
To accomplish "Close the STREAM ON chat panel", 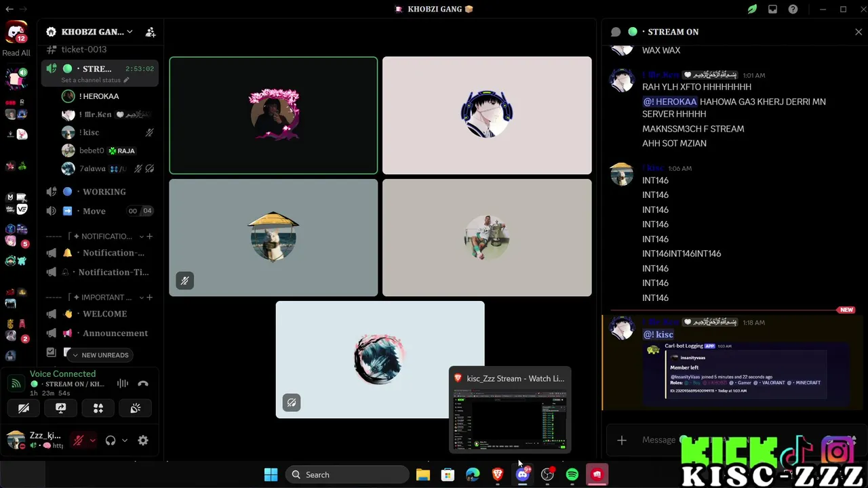I will click(859, 32).
